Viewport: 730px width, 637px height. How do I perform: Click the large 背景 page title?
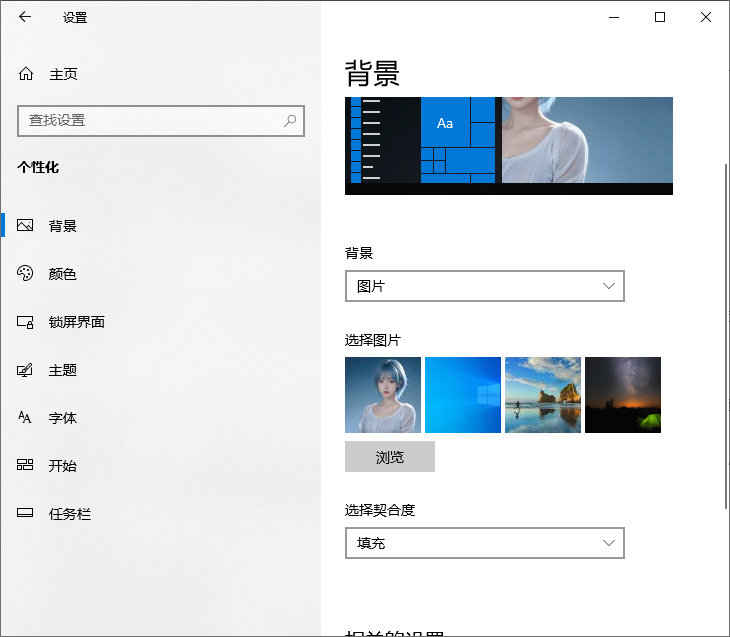(x=372, y=74)
